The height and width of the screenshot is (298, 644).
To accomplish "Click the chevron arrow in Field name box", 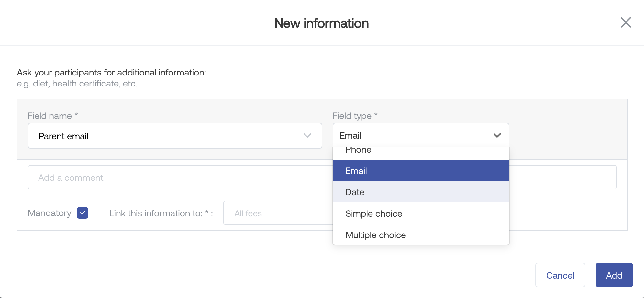I will click(307, 136).
